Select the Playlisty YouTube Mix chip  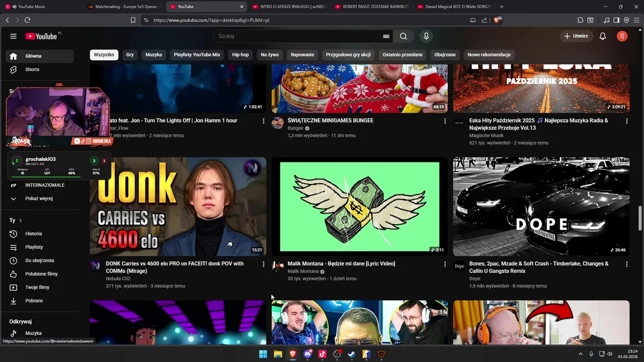(197, 55)
